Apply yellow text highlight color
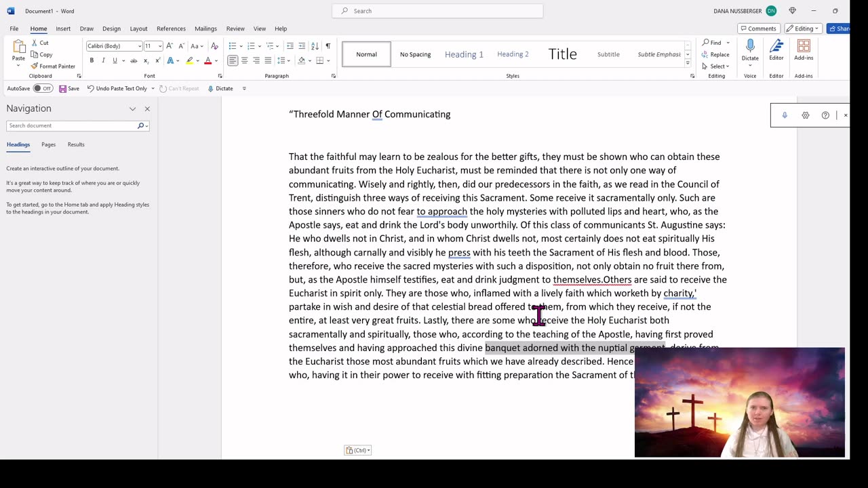This screenshot has width=868, height=488. [189, 60]
